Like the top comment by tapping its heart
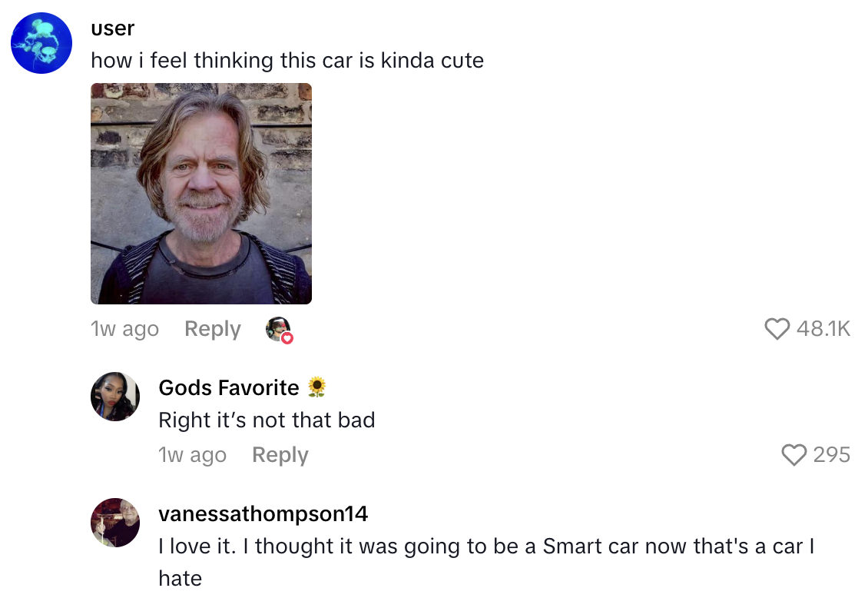 pos(777,329)
